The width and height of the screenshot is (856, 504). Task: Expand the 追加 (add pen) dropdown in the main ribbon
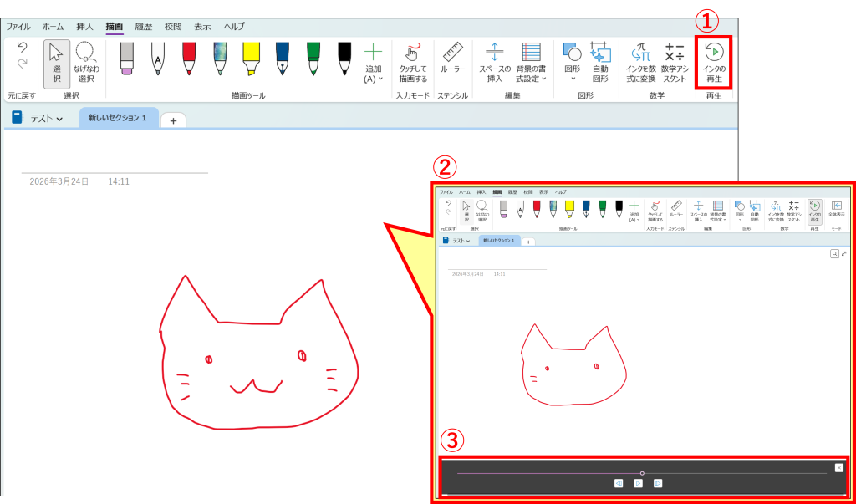[x=374, y=63]
